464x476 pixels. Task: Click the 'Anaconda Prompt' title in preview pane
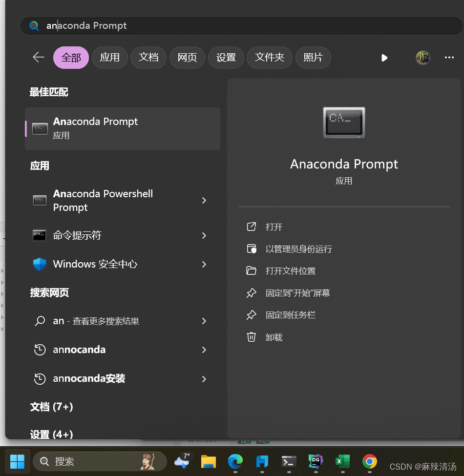(344, 164)
